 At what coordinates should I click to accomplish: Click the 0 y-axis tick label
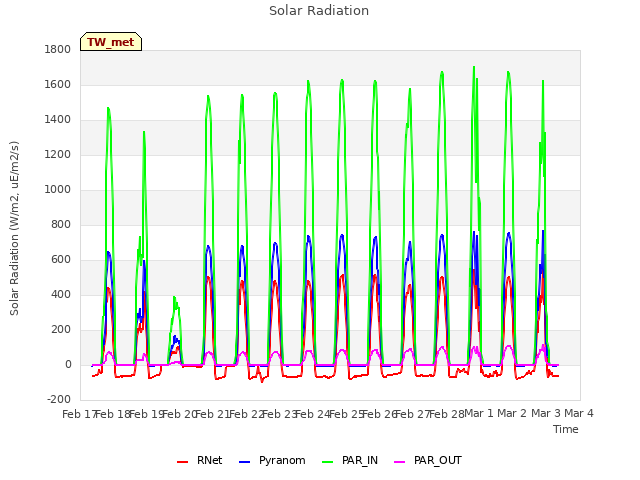pyautogui.click(x=68, y=364)
